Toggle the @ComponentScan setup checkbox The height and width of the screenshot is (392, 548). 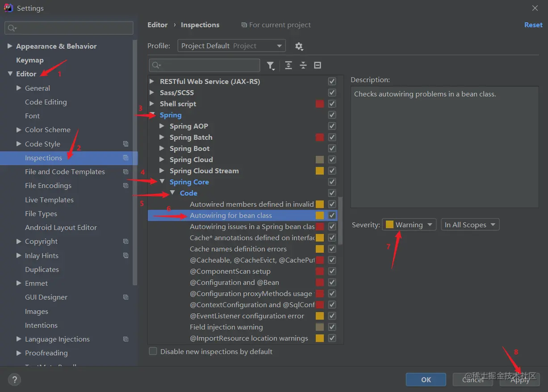tap(332, 271)
